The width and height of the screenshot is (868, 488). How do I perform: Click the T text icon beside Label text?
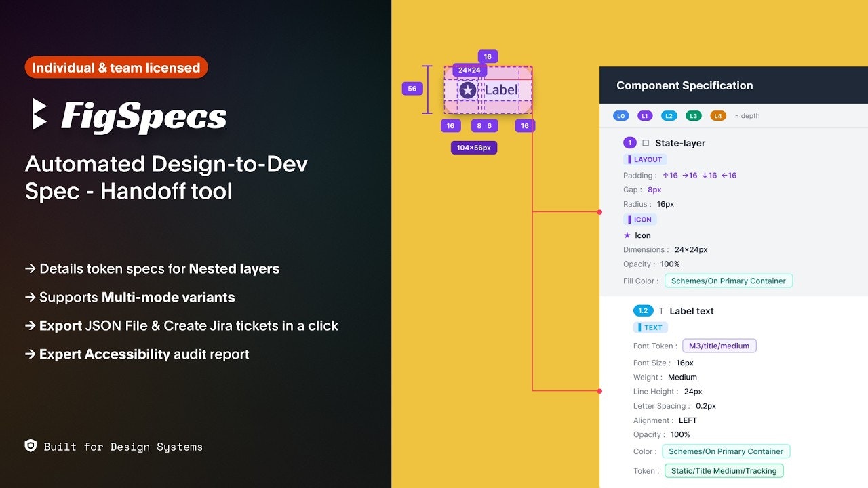[661, 311]
